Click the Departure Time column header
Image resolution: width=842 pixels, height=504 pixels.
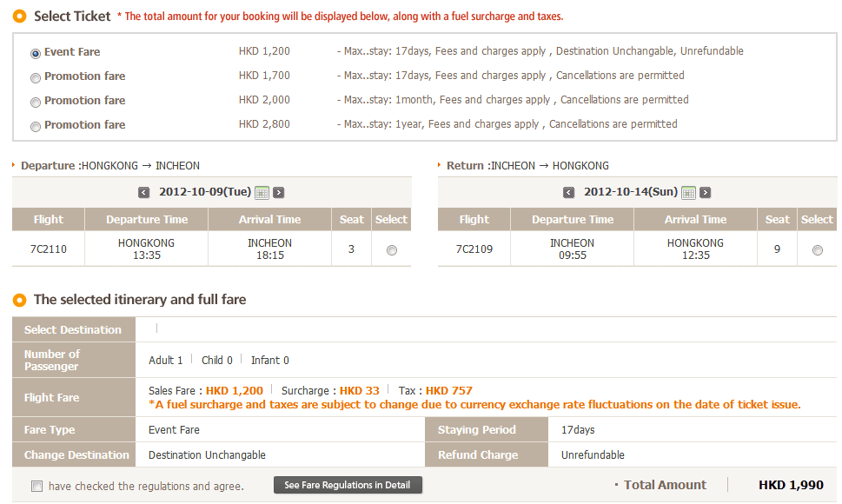tap(147, 220)
